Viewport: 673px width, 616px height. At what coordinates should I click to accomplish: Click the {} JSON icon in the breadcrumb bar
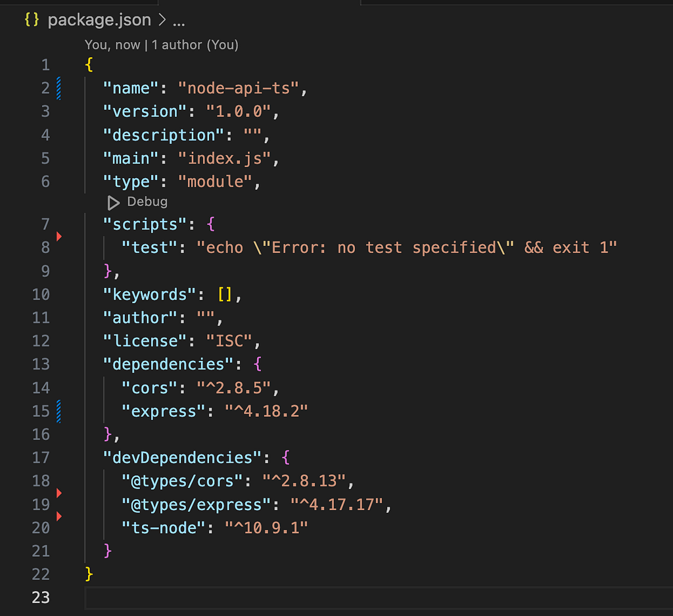coord(31,20)
